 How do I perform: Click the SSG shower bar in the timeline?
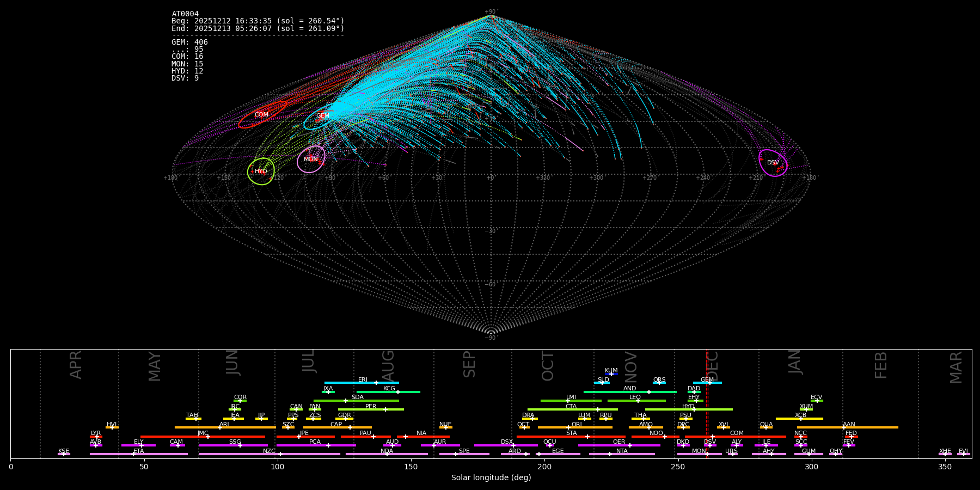tap(233, 445)
